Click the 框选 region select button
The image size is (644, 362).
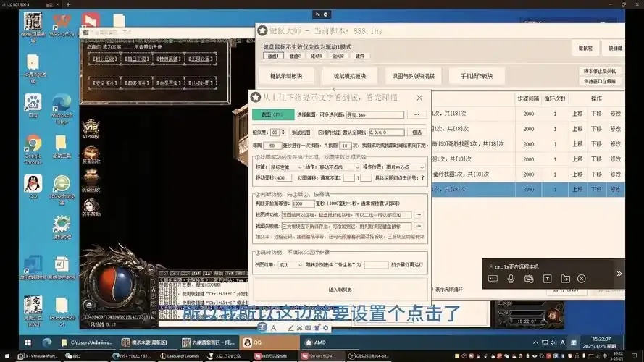pos(417,132)
